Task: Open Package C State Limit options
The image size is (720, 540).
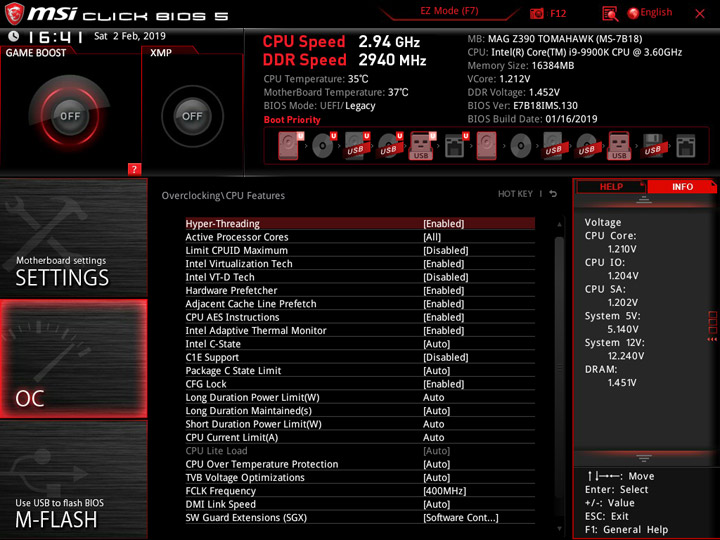Action: [360, 370]
